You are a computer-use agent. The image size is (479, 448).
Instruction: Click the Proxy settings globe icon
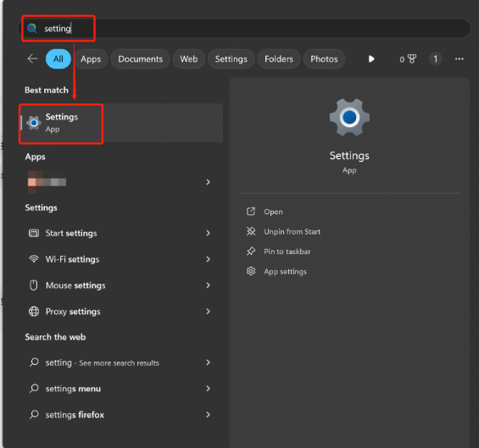(x=34, y=312)
